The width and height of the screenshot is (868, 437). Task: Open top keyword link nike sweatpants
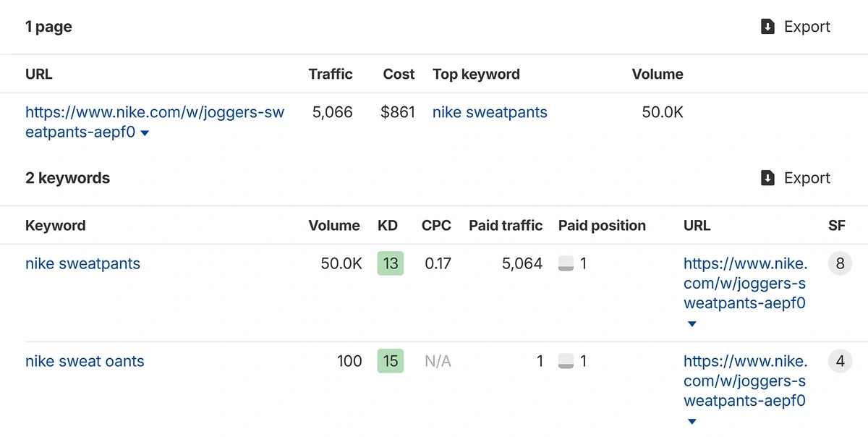pyautogui.click(x=490, y=112)
